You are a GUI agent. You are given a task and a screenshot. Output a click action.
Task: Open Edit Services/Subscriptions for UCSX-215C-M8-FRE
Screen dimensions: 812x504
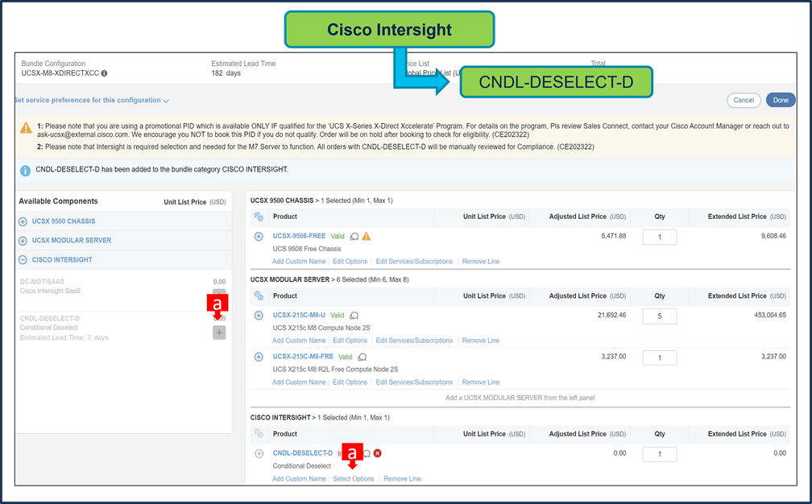[414, 382]
